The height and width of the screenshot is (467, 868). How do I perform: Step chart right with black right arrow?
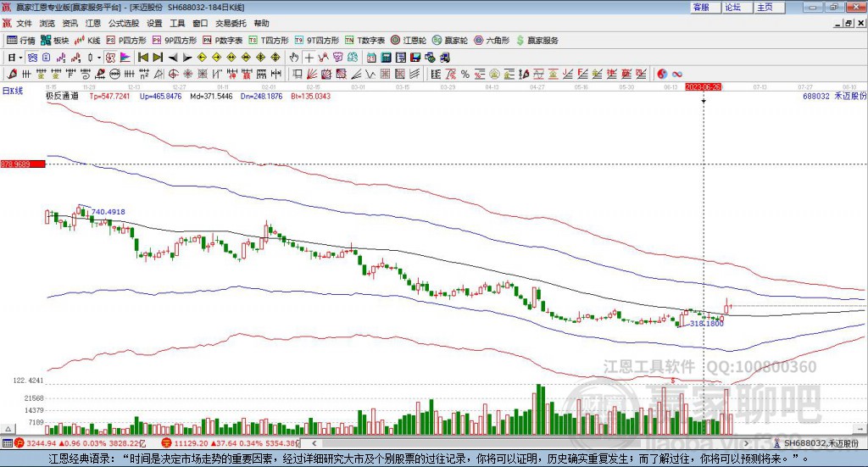(187, 58)
